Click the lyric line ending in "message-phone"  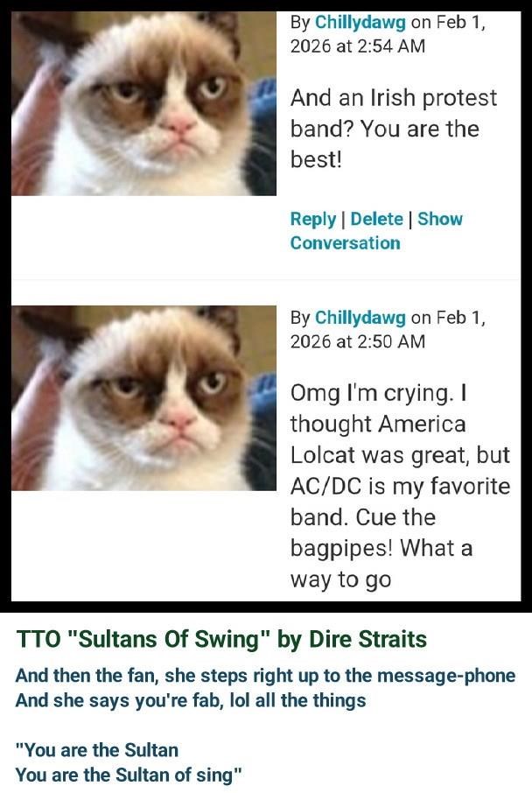(x=265, y=676)
